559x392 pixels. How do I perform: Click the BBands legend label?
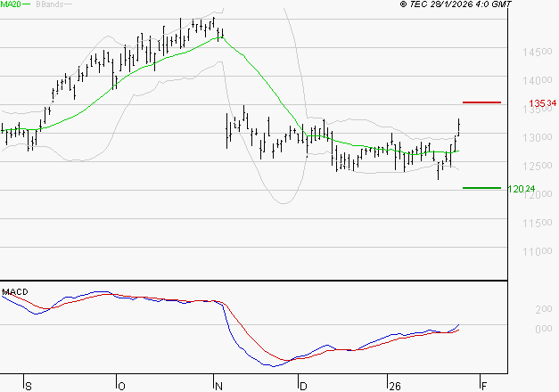[x=50, y=4]
